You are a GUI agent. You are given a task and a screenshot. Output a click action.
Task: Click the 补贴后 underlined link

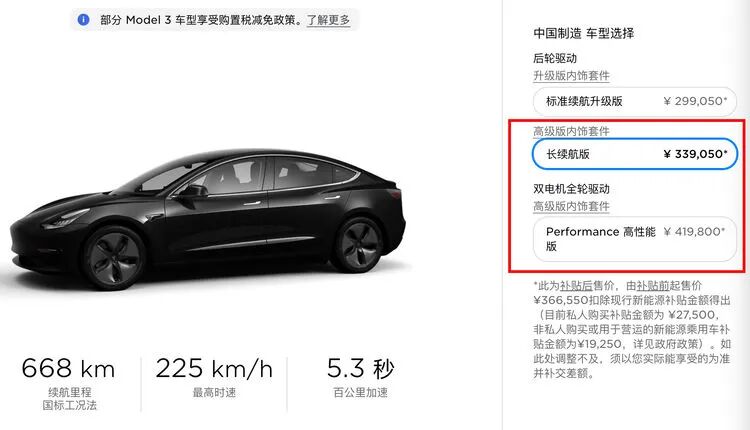point(576,286)
